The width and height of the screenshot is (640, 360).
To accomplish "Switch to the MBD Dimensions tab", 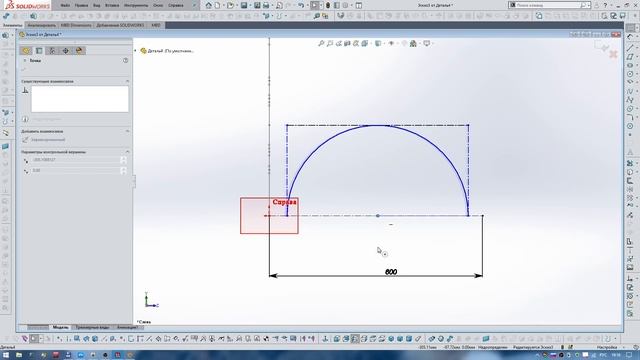I will coord(76,25).
